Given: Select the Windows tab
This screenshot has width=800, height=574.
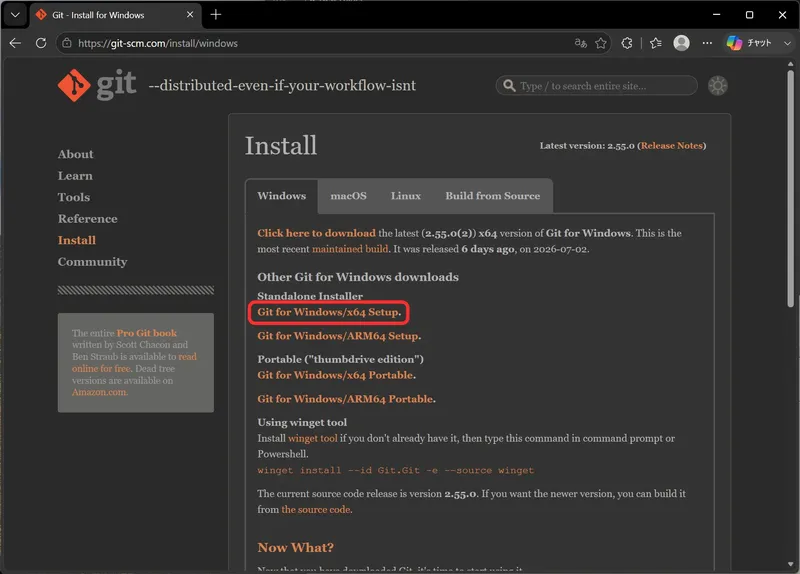Looking at the screenshot, I should tap(282, 196).
